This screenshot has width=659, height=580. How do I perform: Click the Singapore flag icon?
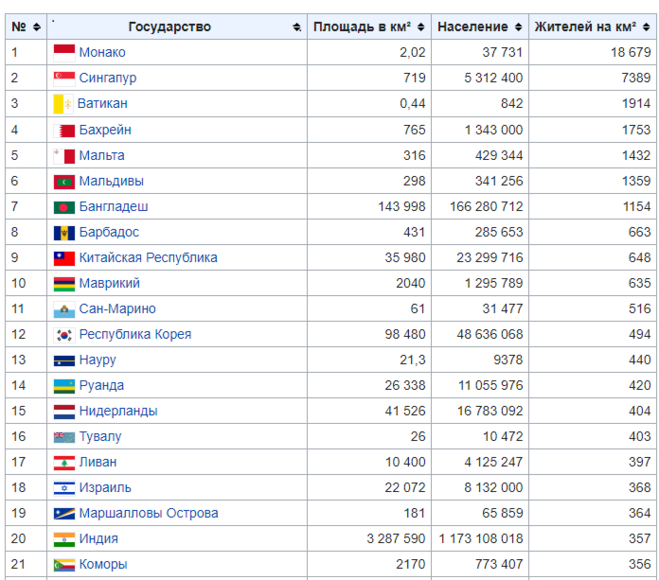tap(64, 78)
